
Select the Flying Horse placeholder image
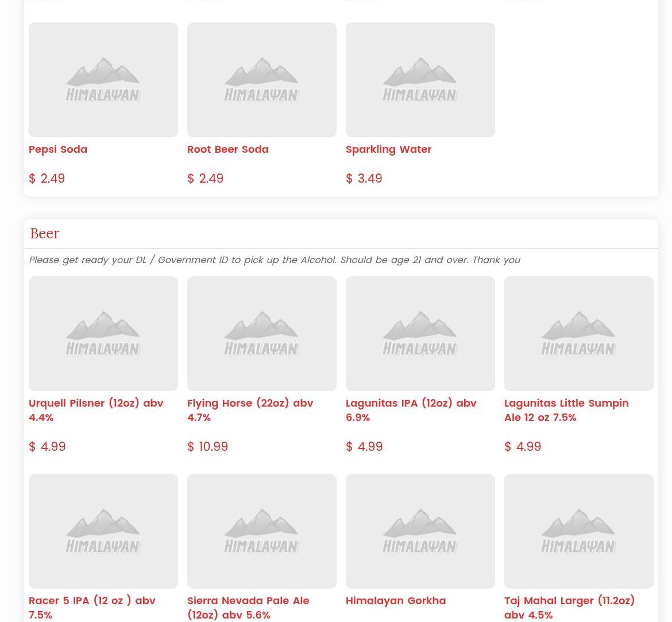[262, 334]
